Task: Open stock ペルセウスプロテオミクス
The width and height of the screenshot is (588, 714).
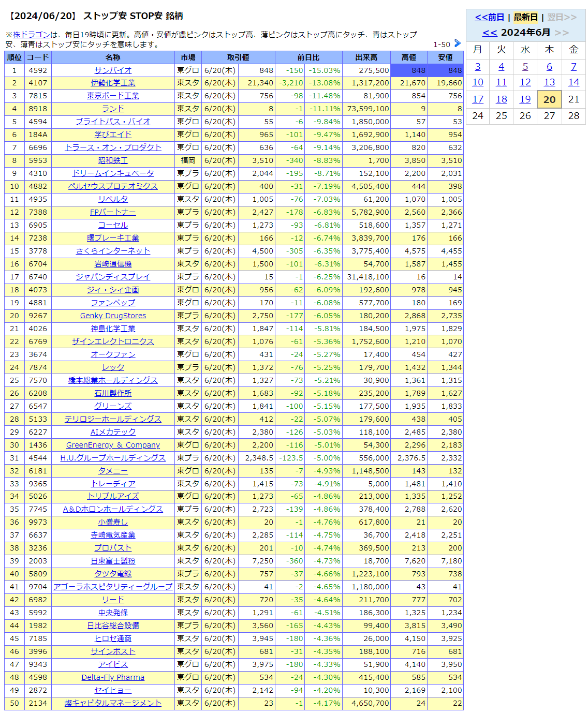Action: click(x=113, y=187)
